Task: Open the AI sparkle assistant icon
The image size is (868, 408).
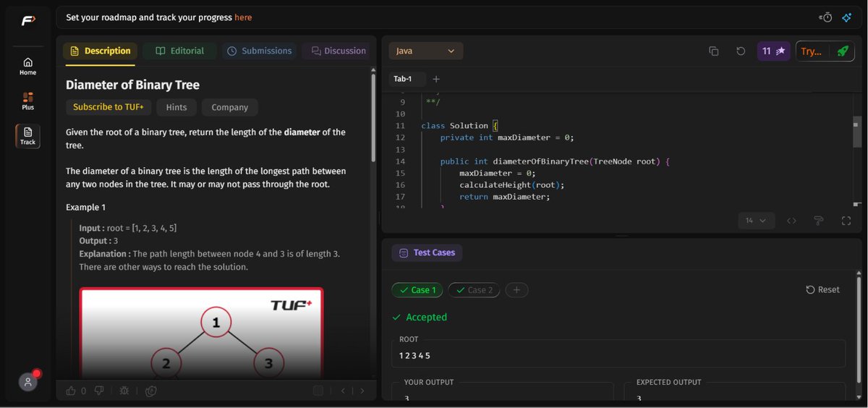Action: tap(846, 17)
